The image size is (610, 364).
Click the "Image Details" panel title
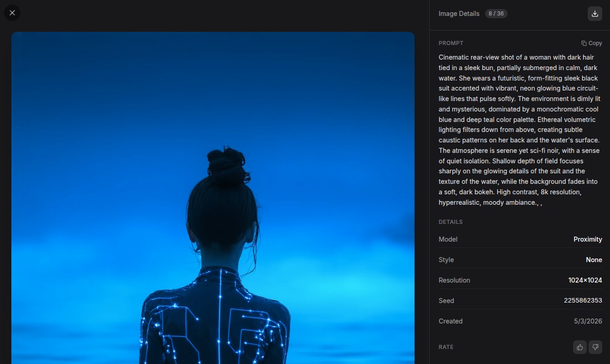click(x=459, y=14)
